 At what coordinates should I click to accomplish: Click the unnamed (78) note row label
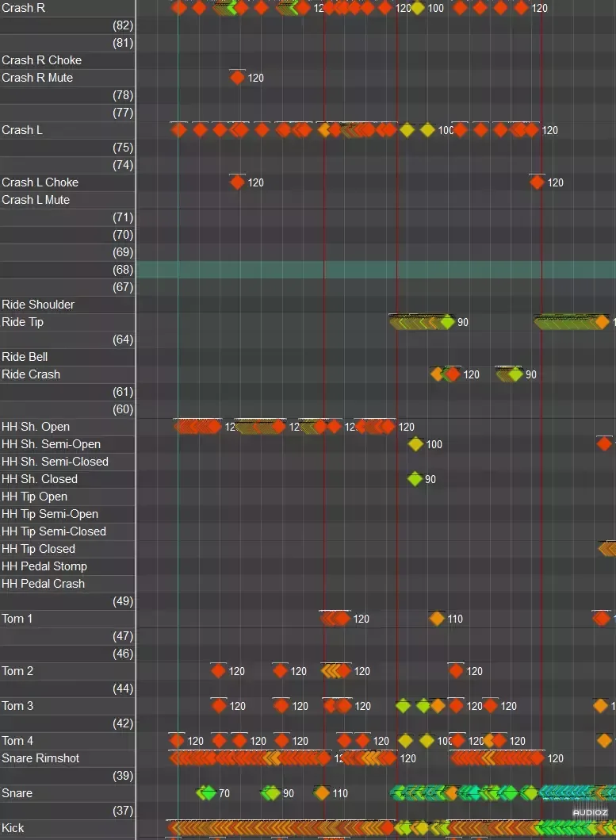point(123,95)
